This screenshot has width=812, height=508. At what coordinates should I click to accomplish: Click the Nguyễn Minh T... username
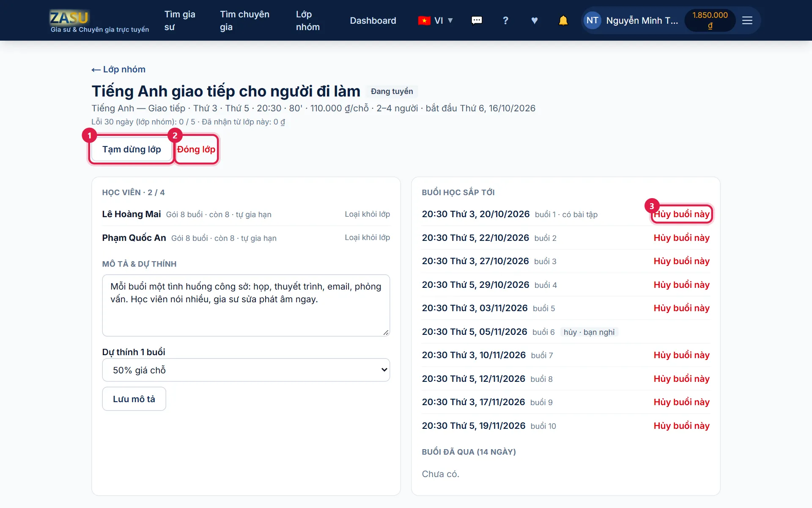642,20
